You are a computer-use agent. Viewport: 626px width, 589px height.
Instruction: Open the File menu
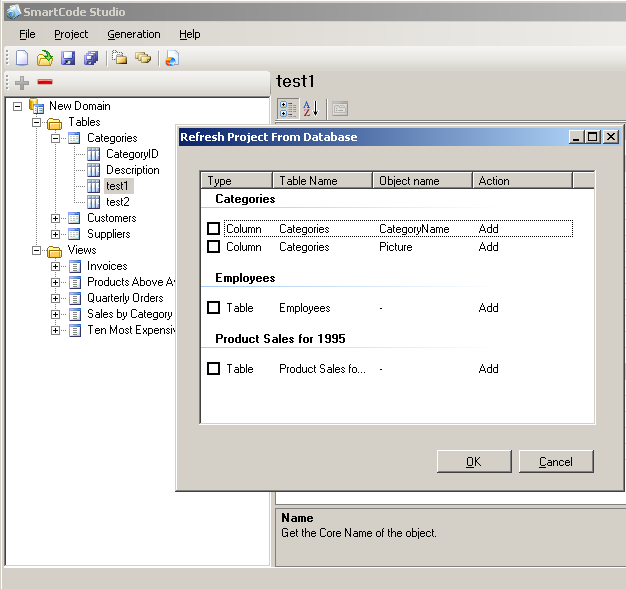27,34
